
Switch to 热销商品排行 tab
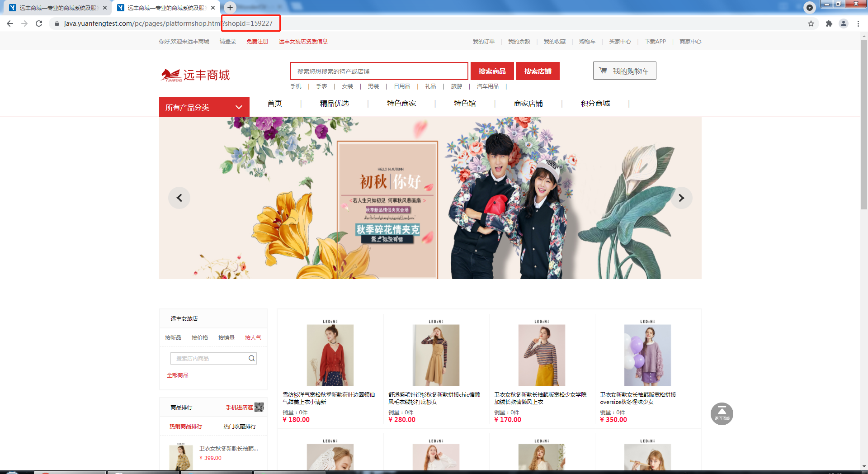point(186,427)
